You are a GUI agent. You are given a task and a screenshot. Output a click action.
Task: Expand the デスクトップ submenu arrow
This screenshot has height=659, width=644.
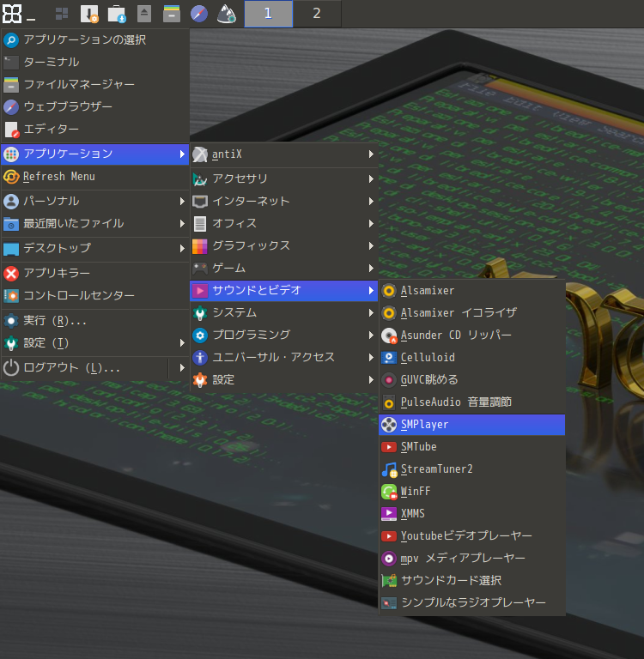[182, 248]
